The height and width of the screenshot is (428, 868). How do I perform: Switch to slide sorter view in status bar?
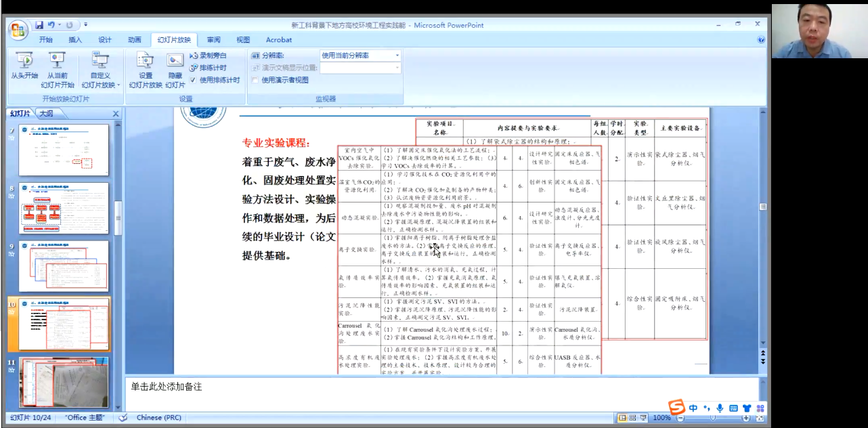[632, 418]
